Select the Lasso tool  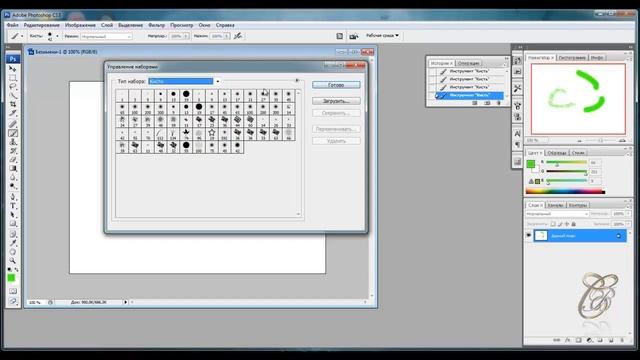(13, 87)
